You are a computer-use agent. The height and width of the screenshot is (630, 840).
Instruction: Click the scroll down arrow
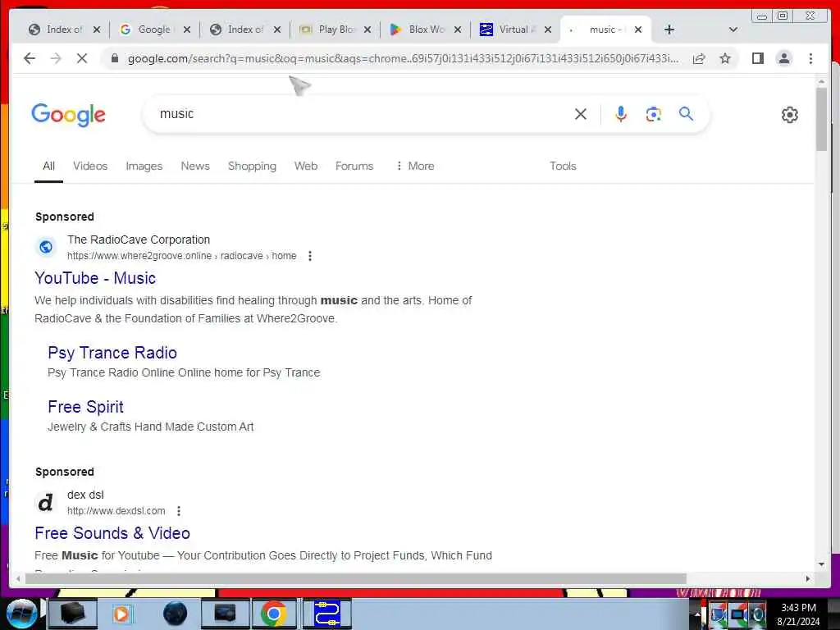[x=821, y=564]
